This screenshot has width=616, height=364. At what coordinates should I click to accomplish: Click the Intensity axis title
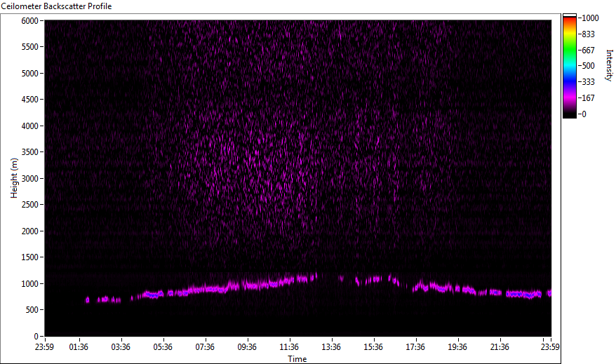tap(609, 65)
